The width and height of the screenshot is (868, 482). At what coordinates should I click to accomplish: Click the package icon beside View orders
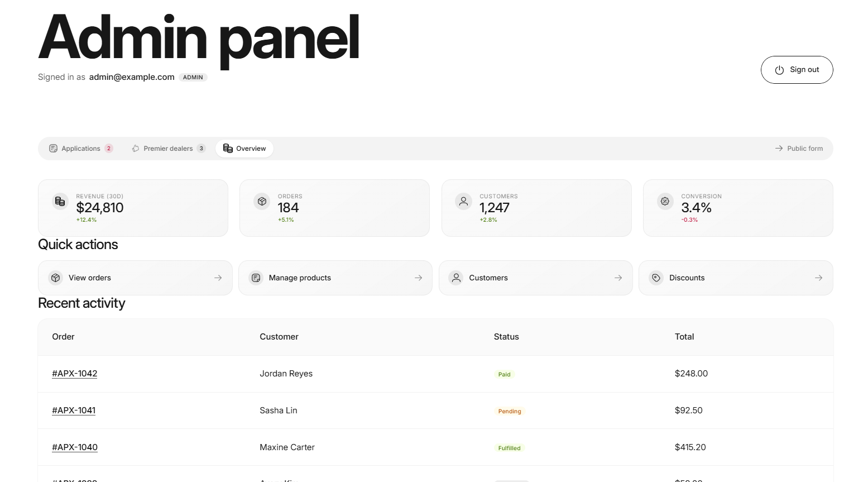tap(55, 278)
